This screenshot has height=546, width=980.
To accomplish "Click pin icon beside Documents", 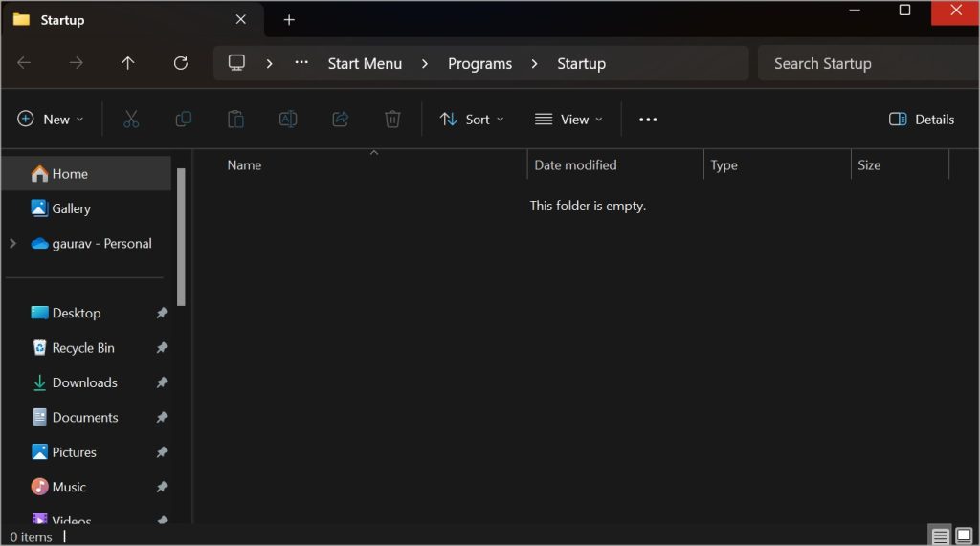I will pyautogui.click(x=162, y=417).
